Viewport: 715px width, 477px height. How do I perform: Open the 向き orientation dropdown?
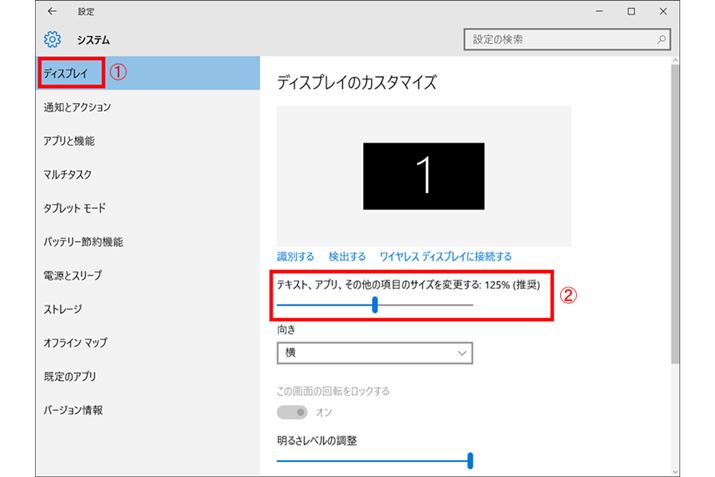(375, 353)
